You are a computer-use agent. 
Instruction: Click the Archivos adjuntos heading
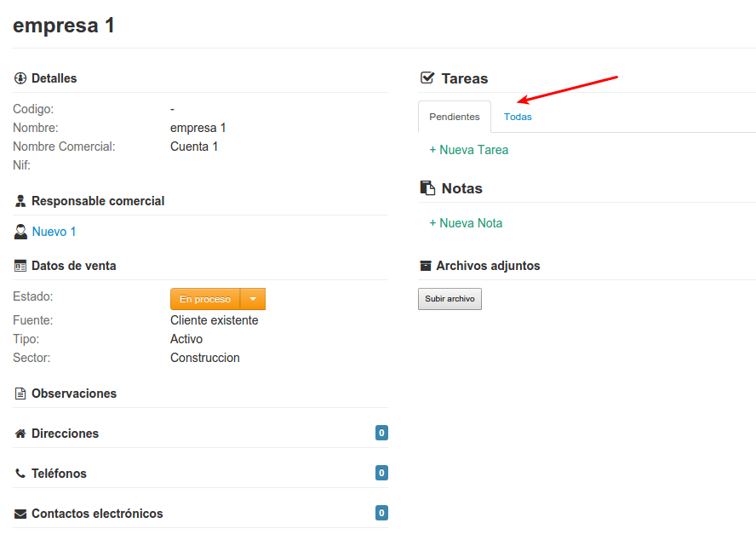click(x=488, y=266)
